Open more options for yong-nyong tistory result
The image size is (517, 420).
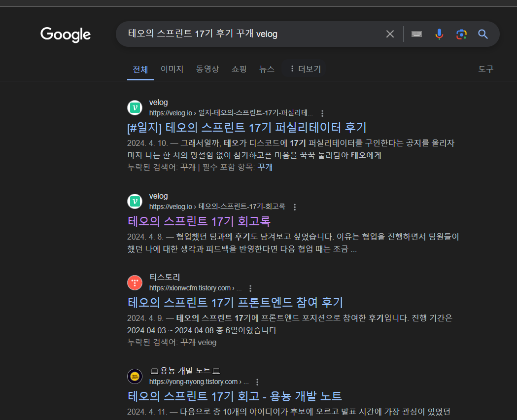[257, 382]
